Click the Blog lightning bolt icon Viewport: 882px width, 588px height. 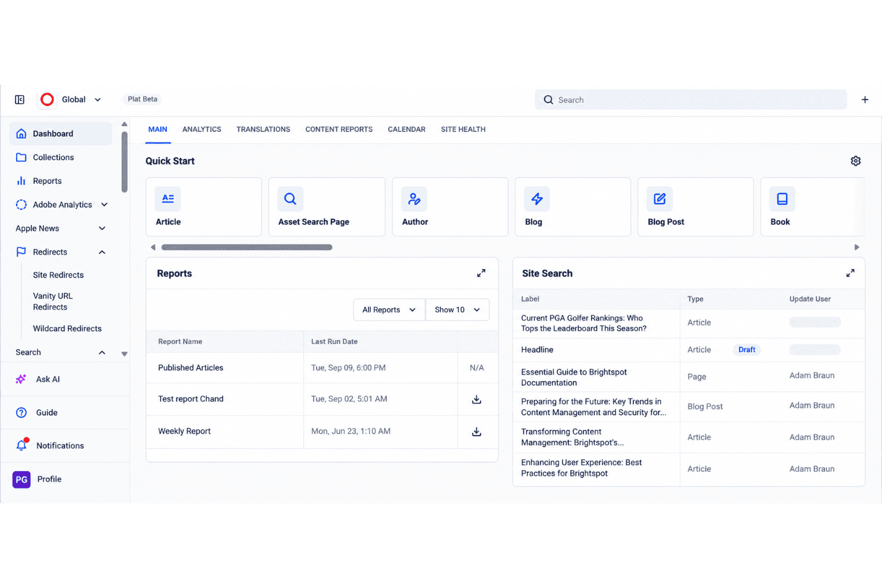point(537,199)
